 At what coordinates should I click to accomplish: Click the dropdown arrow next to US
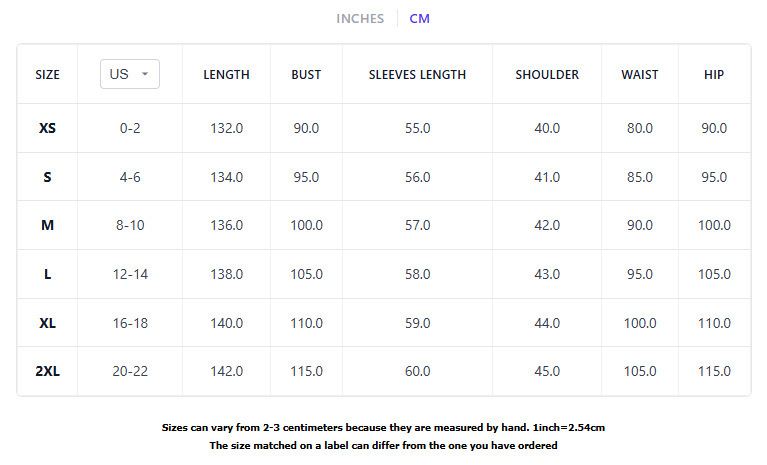[x=145, y=74]
